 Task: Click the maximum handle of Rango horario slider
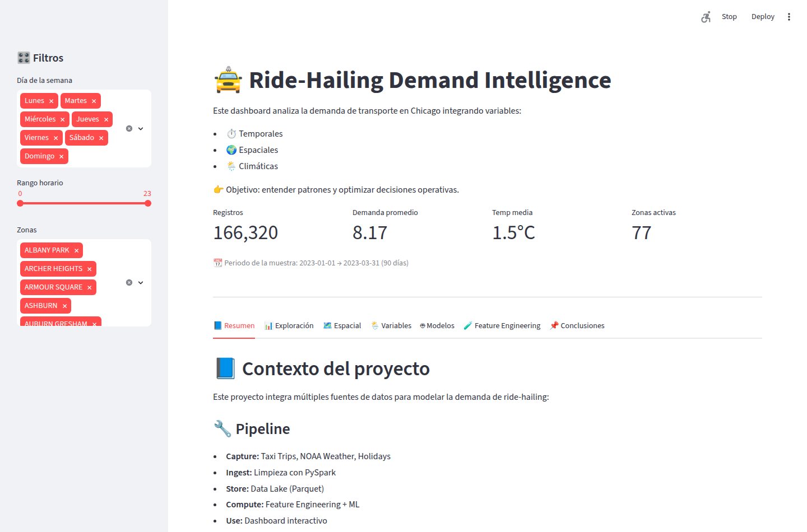[148, 203]
